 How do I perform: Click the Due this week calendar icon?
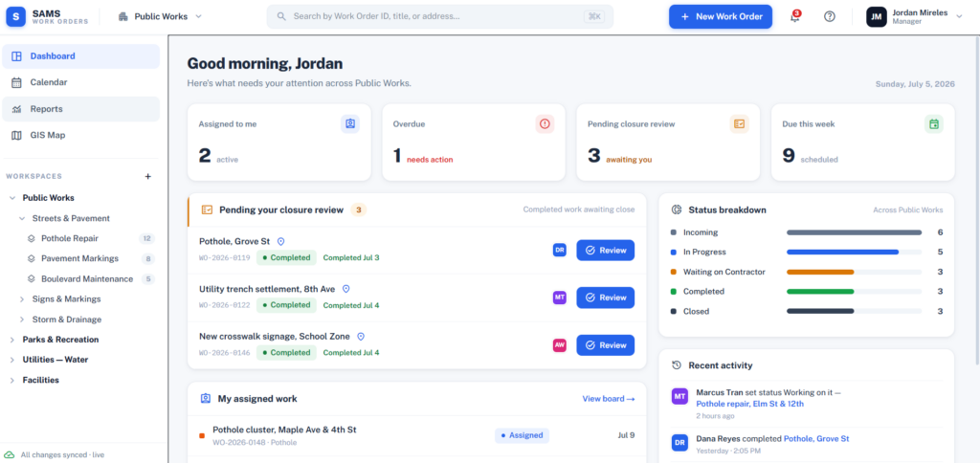point(934,123)
